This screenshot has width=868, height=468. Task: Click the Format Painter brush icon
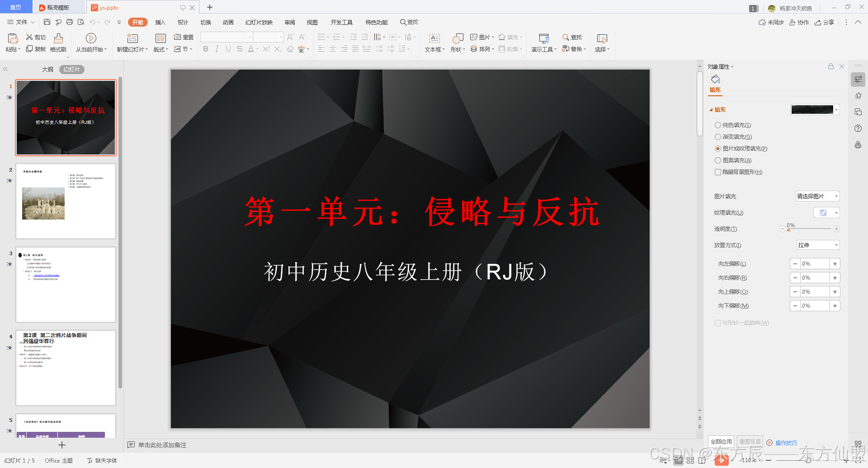[58, 38]
